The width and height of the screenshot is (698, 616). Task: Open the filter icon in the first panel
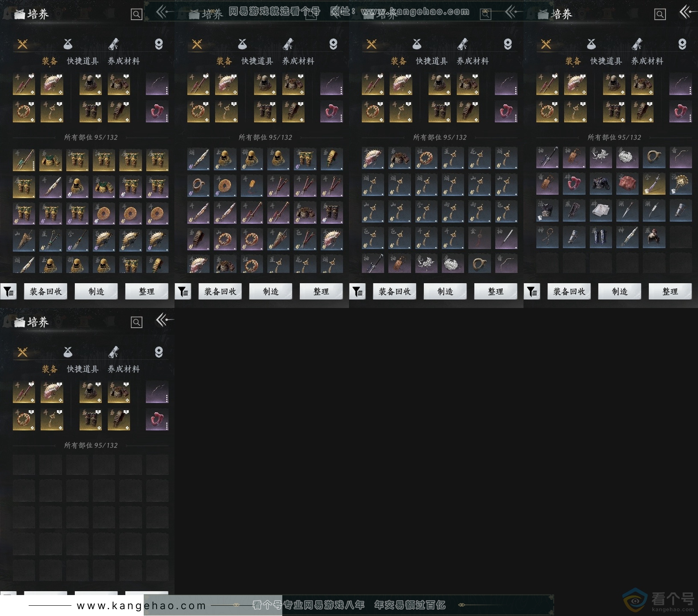(x=9, y=292)
